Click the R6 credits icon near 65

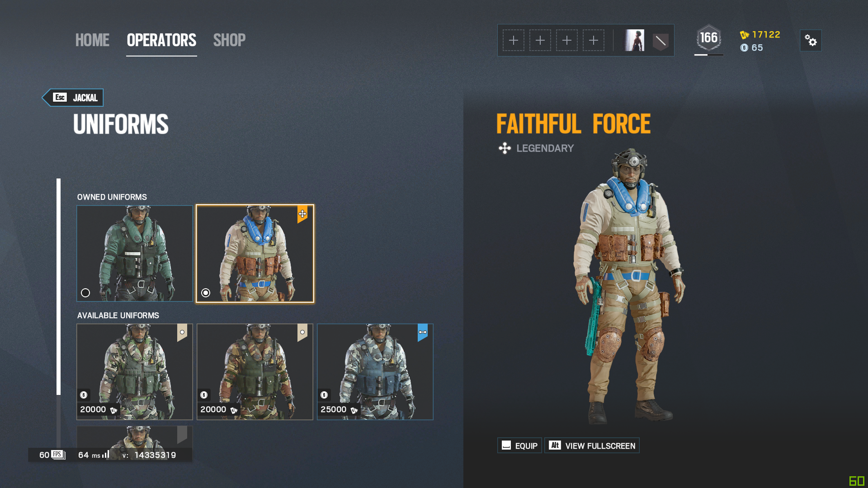744,47
